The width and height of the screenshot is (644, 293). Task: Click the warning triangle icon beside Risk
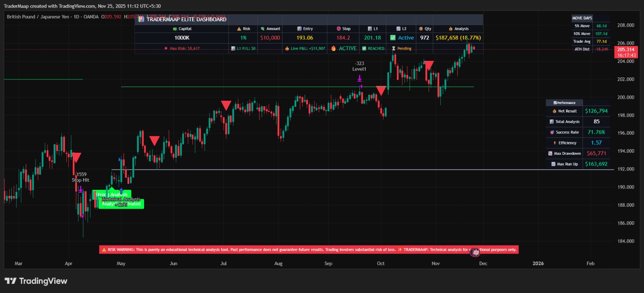click(x=239, y=29)
